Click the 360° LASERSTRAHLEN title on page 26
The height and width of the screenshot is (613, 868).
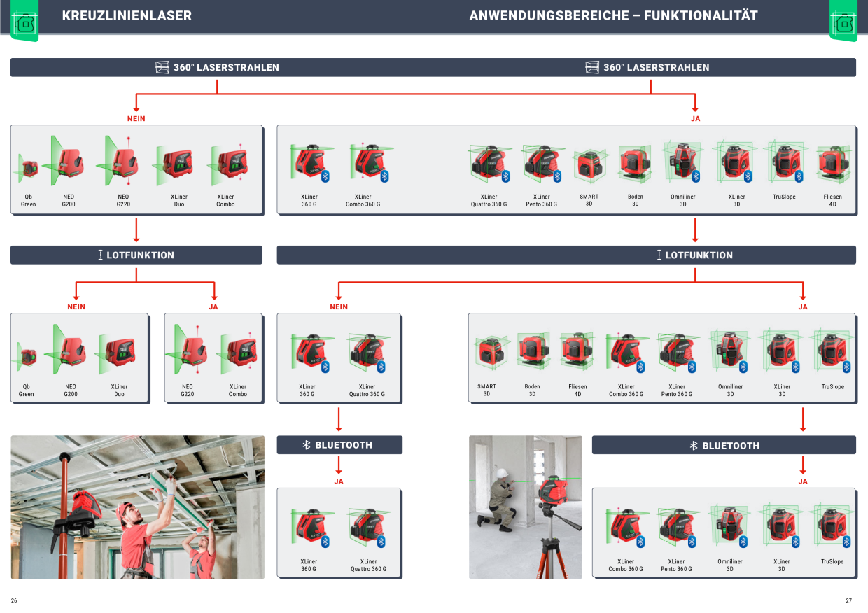[226, 67]
